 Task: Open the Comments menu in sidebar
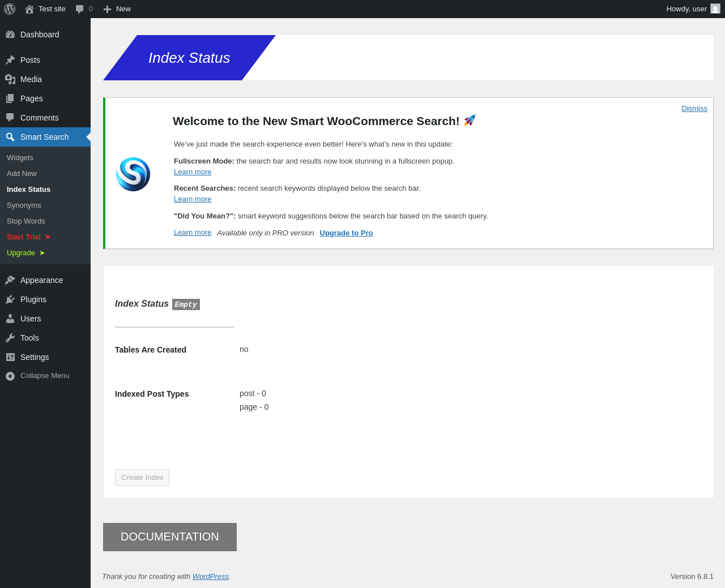click(45, 118)
